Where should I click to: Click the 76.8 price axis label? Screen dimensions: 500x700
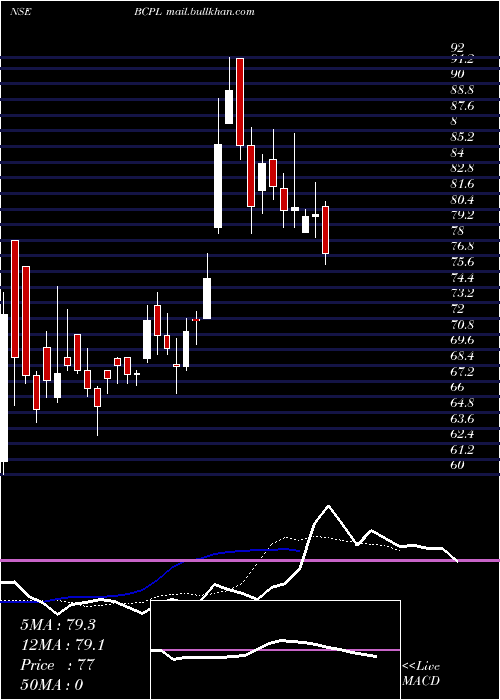coord(462,246)
